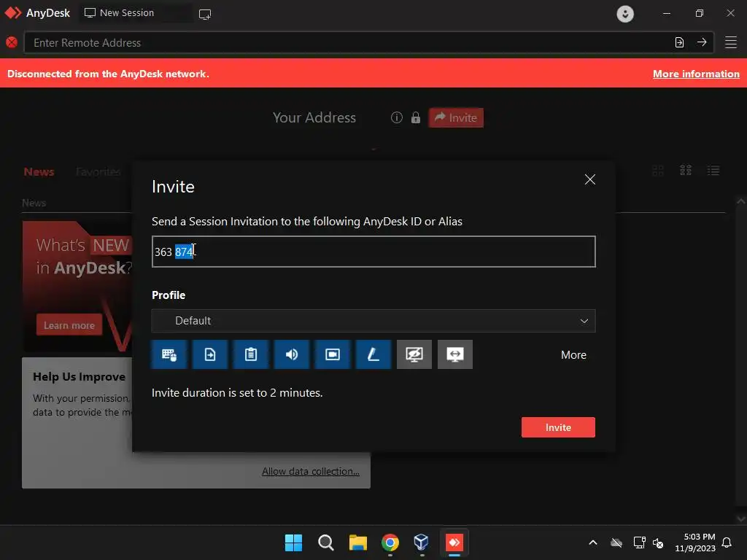Click the network status tray icon
Viewport: 747px width, 560px height.
[x=639, y=542]
